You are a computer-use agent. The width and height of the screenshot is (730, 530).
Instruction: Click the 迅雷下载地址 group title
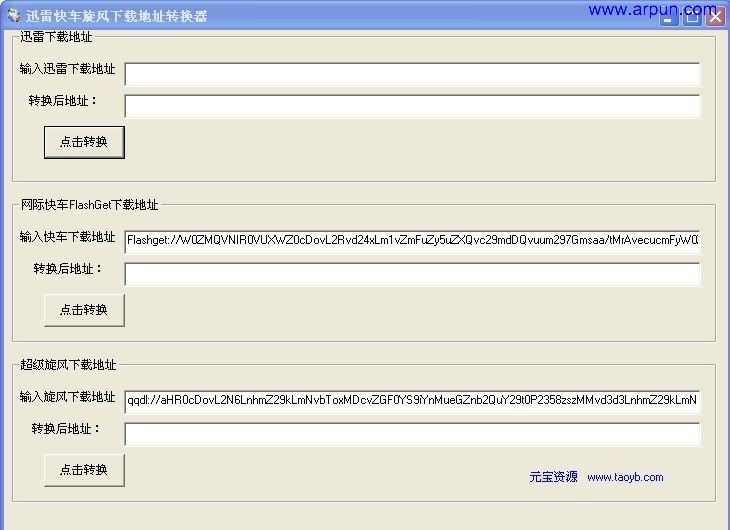(x=56, y=37)
